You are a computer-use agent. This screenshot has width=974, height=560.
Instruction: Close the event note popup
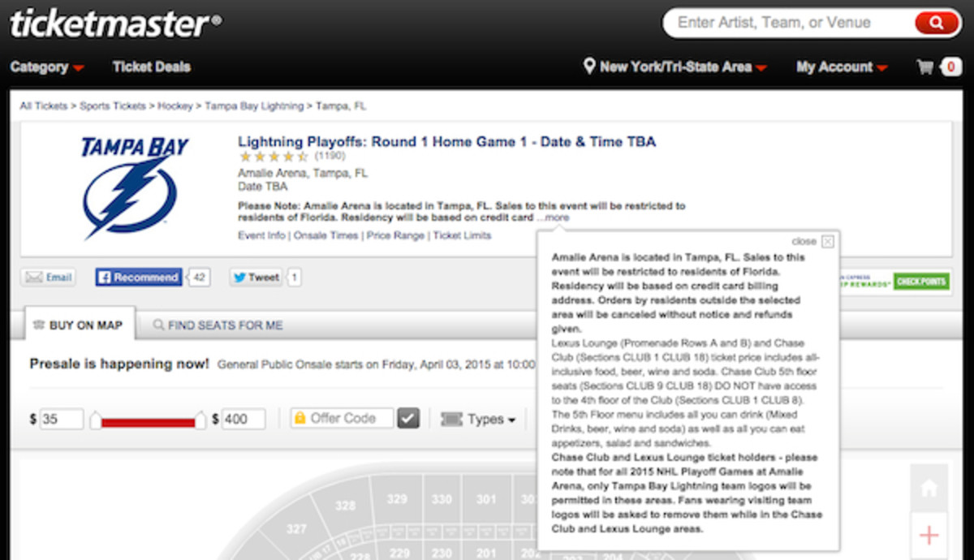pyautogui.click(x=826, y=241)
